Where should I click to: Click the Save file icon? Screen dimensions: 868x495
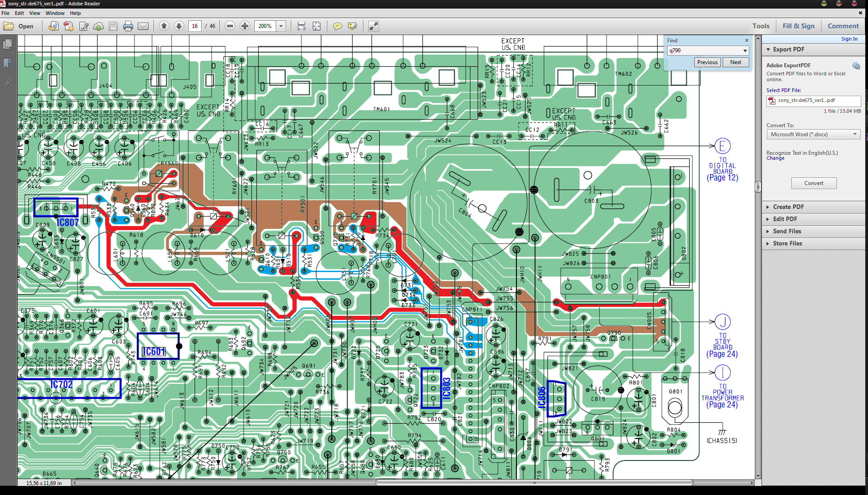click(113, 26)
